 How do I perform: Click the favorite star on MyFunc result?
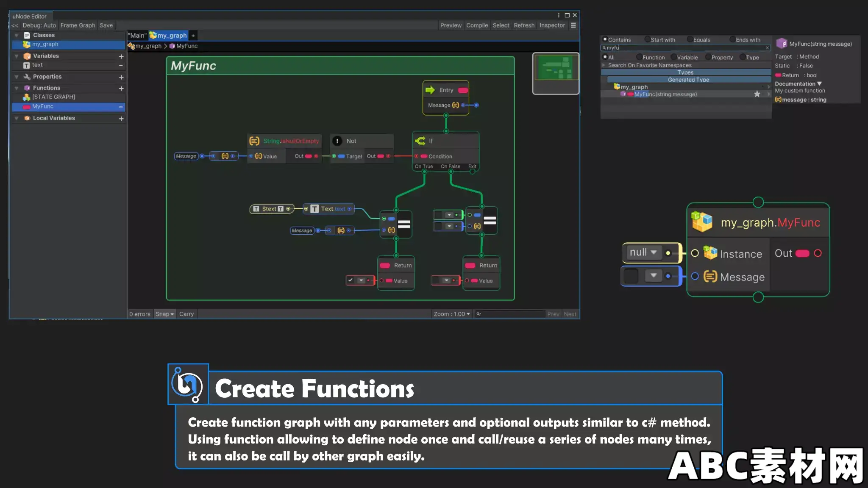tap(757, 94)
